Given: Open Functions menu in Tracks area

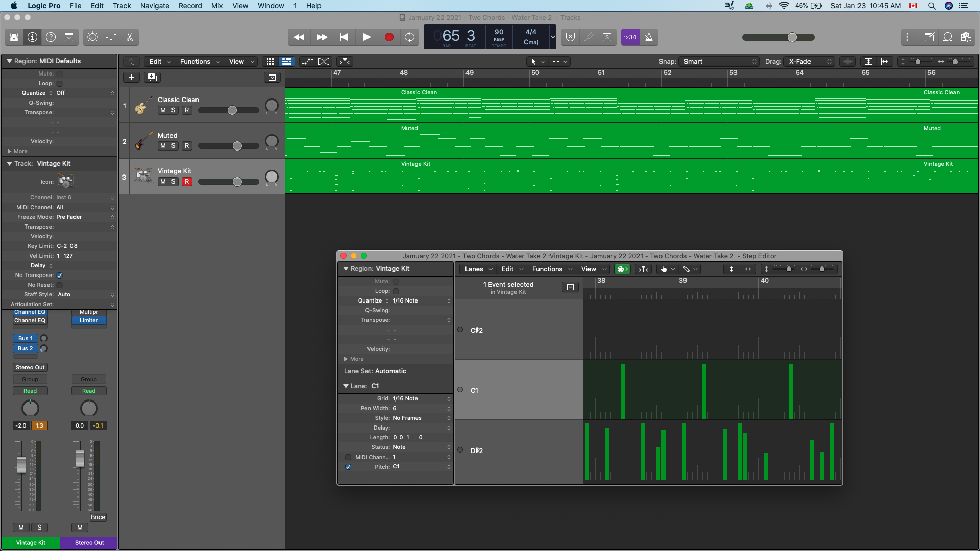Looking at the screenshot, I should tap(200, 62).
